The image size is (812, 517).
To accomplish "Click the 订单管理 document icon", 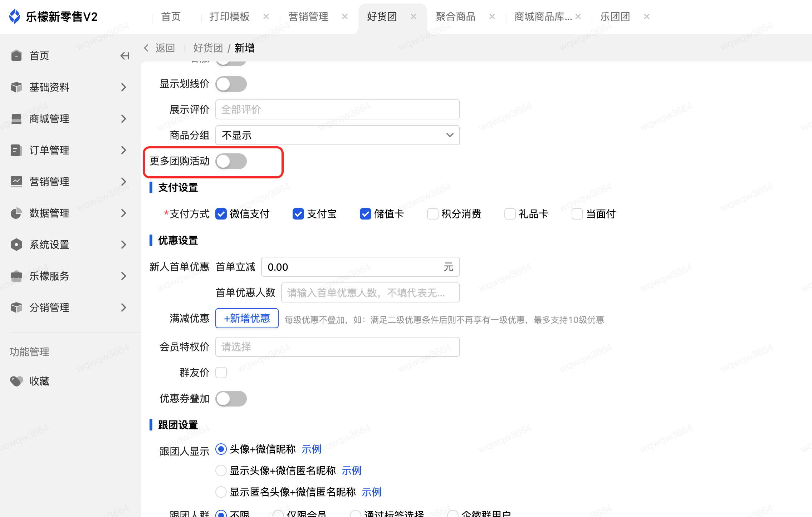I will click(x=16, y=150).
